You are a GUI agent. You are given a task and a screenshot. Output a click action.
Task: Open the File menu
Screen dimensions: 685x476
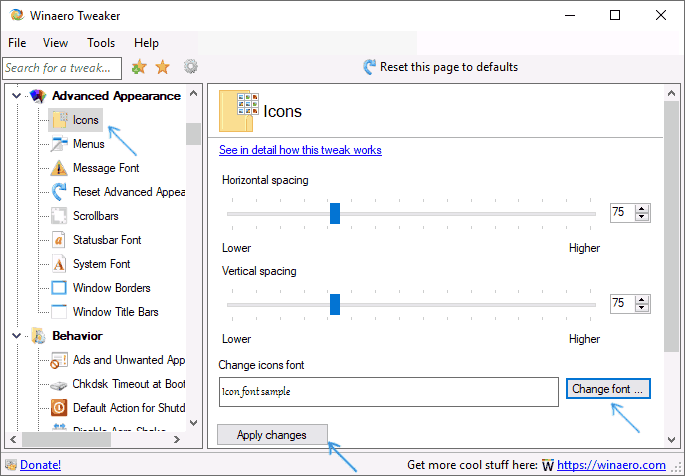pyautogui.click(x=17, y=43)
